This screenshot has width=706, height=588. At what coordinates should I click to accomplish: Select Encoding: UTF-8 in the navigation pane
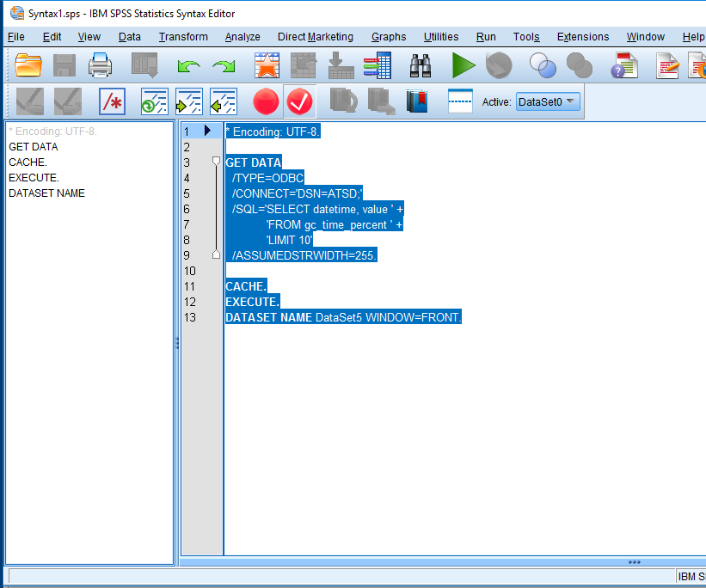[x=52, y=132]
